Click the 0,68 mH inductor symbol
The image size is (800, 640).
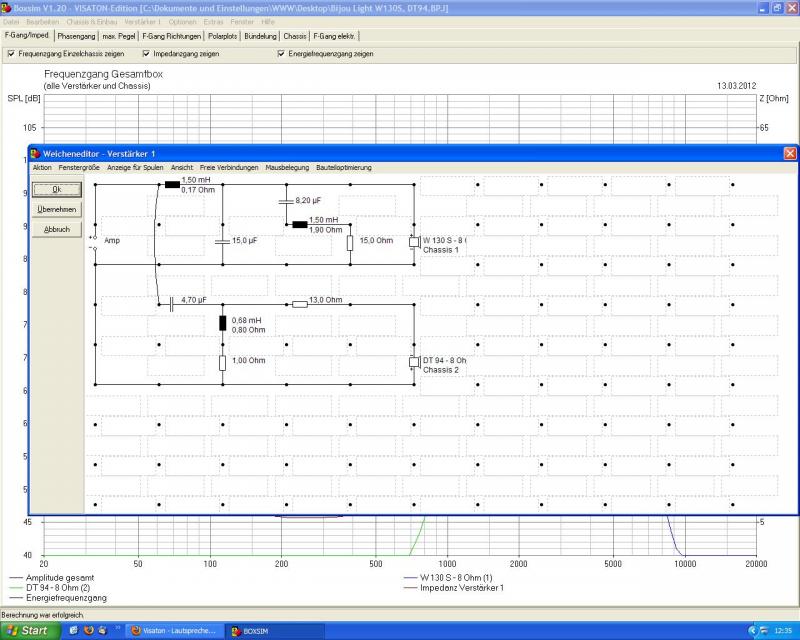point(222,322)
